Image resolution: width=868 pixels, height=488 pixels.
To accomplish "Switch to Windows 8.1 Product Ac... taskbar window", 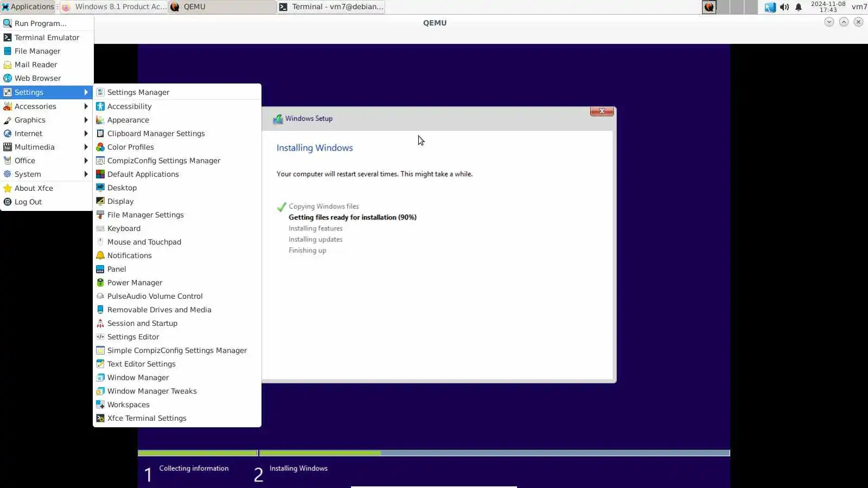I will [114, 7].
